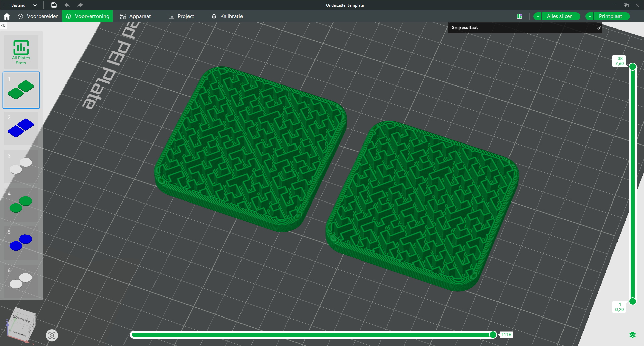This screenshot has height=346, width=644.
Task: Expand the Printplaat dropdown arrow
Action: point(590,16)
